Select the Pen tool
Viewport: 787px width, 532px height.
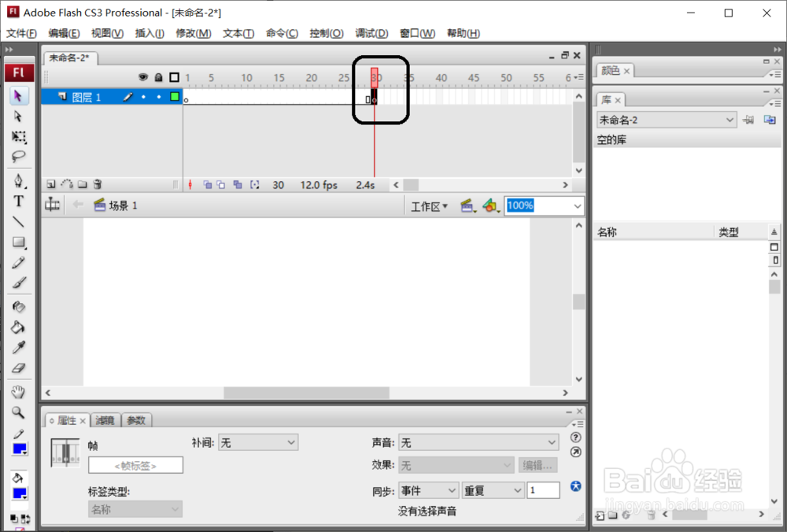click(19, 181)
